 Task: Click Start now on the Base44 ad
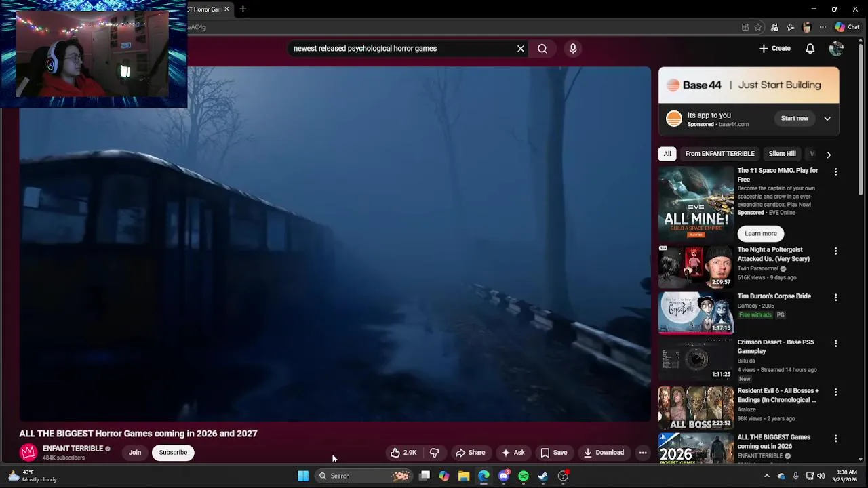pyautogui.click(x=794, y=119)
